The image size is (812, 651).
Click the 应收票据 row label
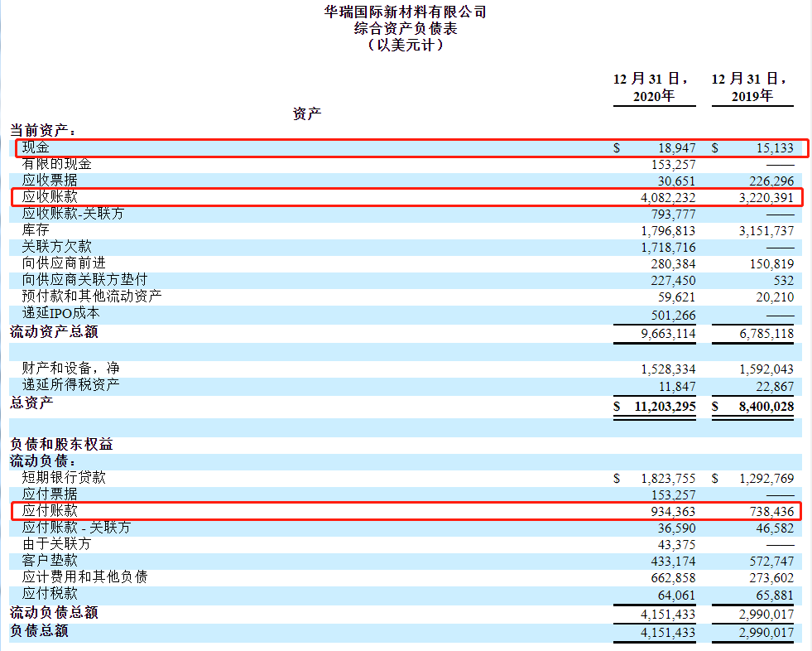[50, 180]
